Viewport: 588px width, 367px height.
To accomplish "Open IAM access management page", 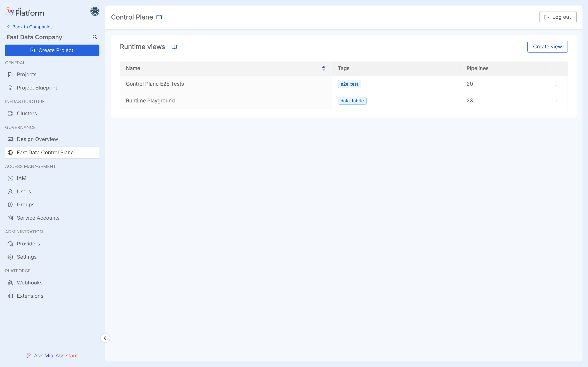I will [21, 178].
